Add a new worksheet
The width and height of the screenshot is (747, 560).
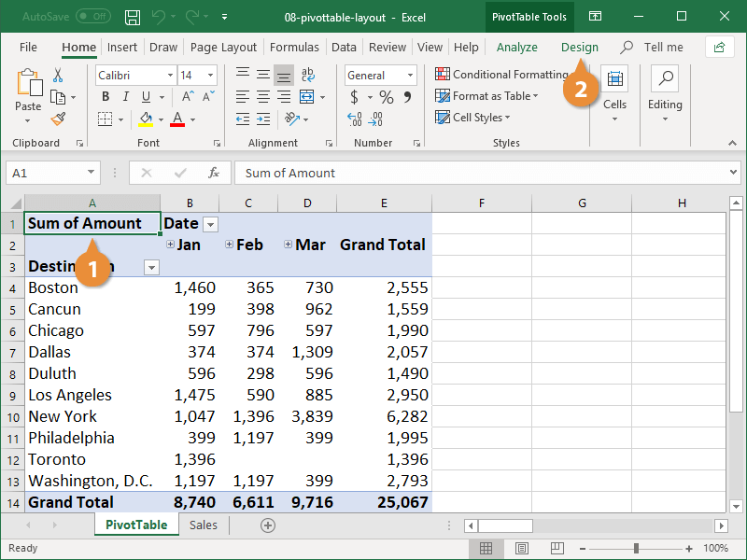pos(267,525)
